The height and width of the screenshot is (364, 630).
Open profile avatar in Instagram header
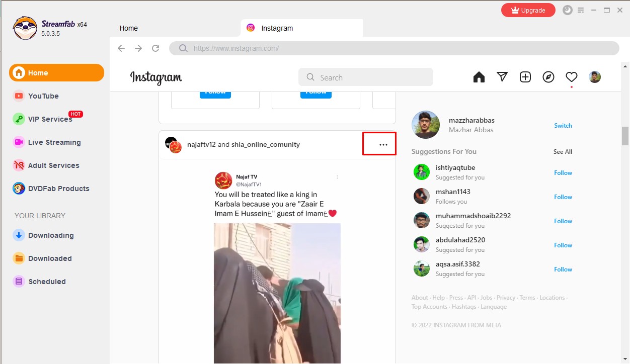(x=595, y=77)
